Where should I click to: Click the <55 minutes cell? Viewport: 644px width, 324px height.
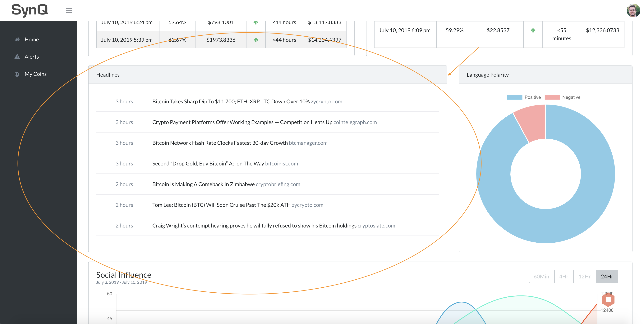tap(562, 34)
